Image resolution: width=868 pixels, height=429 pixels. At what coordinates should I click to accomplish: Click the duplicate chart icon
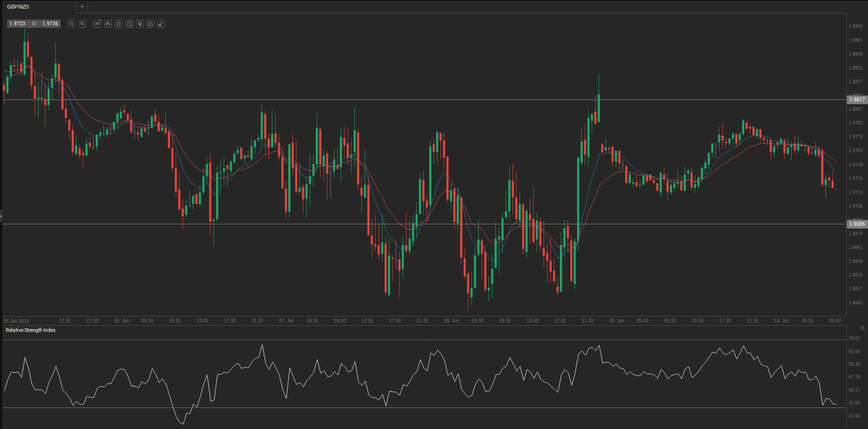point(140,23)
